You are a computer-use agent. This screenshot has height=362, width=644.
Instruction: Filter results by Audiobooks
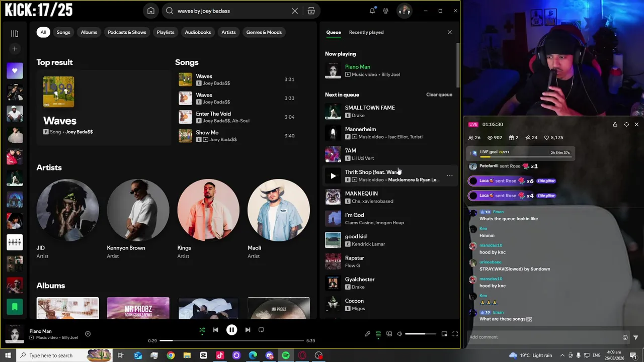click(198, 32)
